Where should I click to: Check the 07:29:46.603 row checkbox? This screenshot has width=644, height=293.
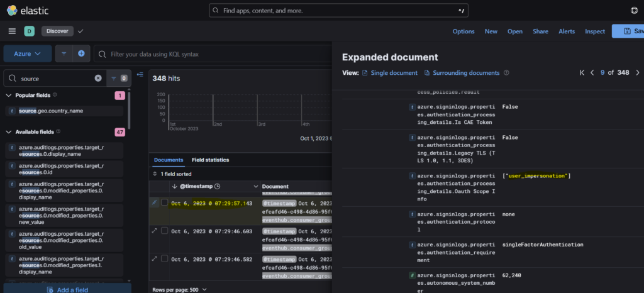click(165, 231)
